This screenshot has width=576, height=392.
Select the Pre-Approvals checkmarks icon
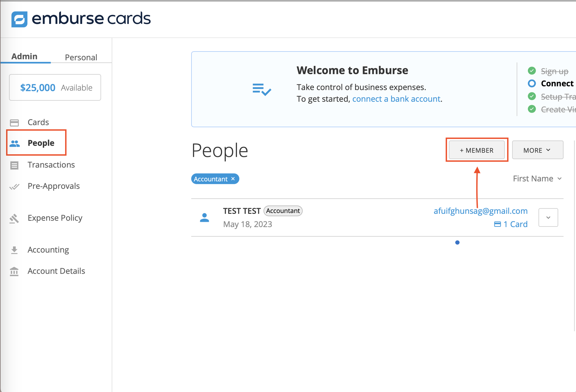coord(14,186)
